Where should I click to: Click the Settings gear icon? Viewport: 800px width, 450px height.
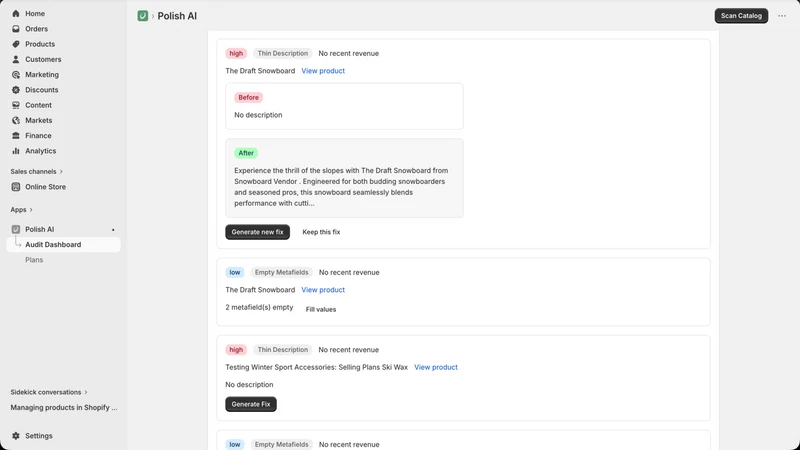coord(16,436)
